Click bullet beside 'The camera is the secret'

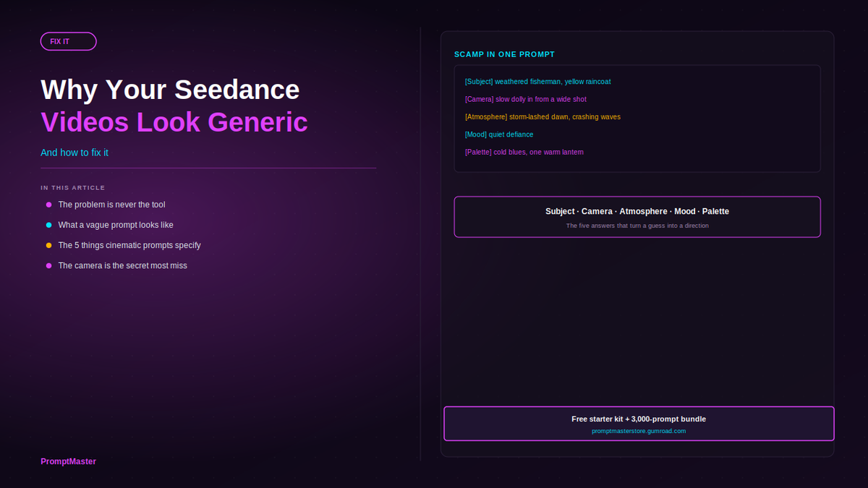pos(49,265)
